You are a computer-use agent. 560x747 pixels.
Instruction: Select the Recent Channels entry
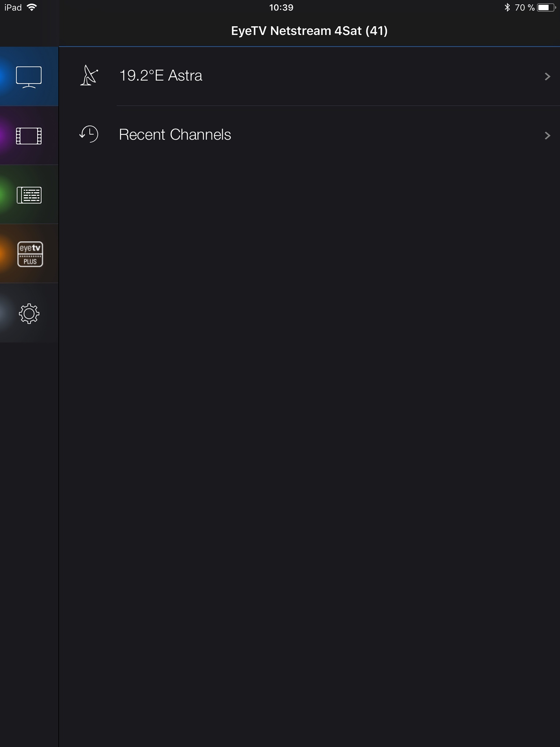309,135
